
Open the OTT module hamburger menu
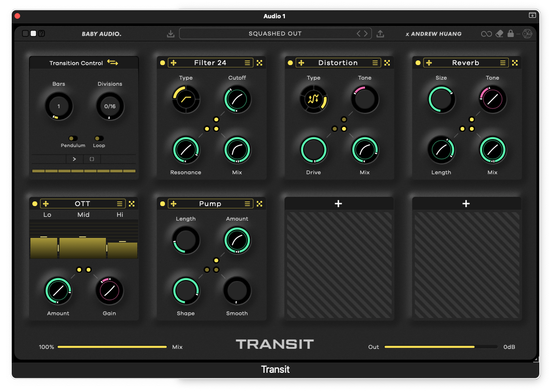[119, 204]
